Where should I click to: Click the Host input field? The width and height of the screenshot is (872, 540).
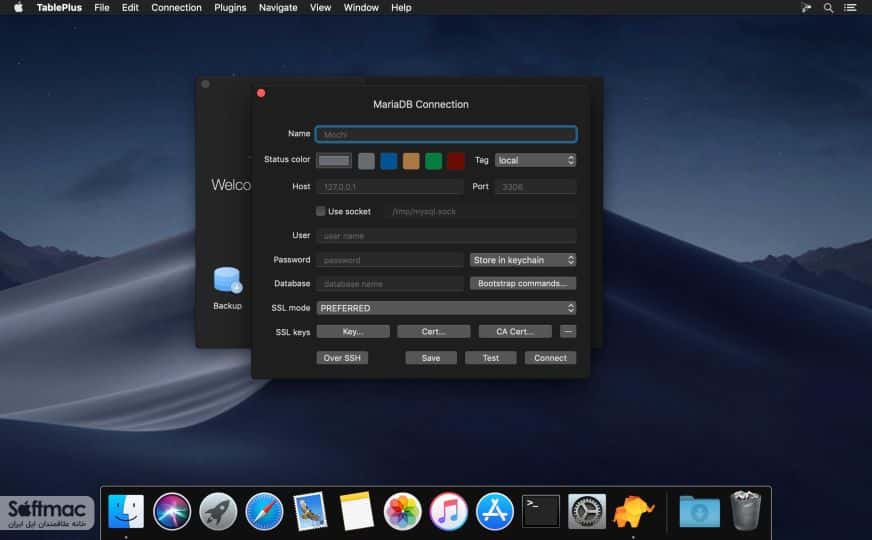[x=390, y=187]
